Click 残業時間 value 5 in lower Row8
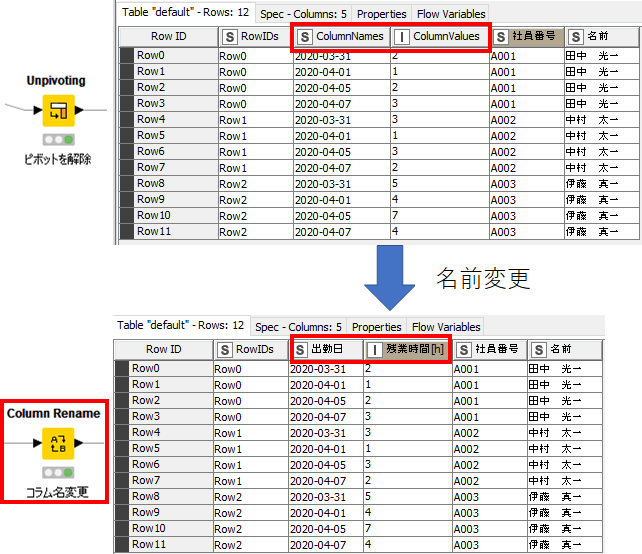 click(408, 496)
